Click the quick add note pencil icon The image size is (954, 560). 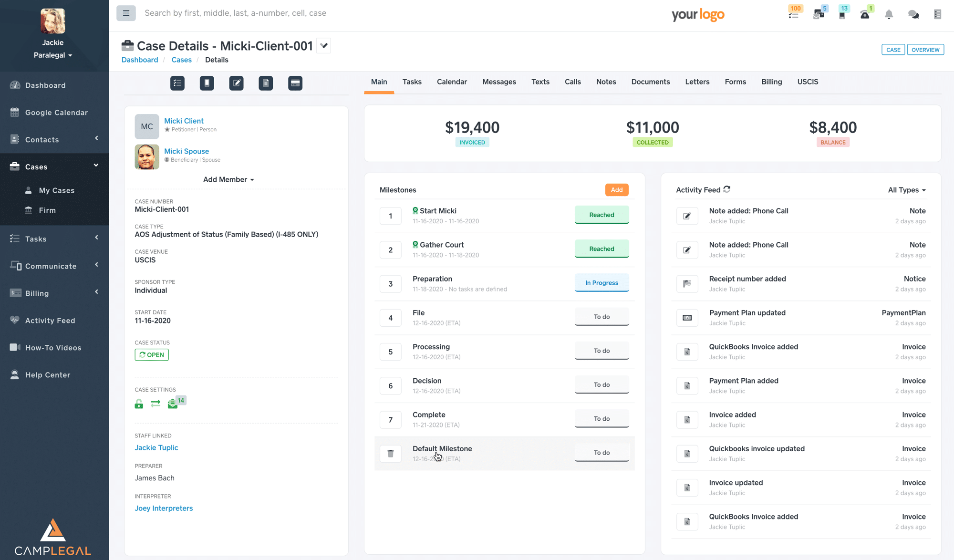pos(236,83)
